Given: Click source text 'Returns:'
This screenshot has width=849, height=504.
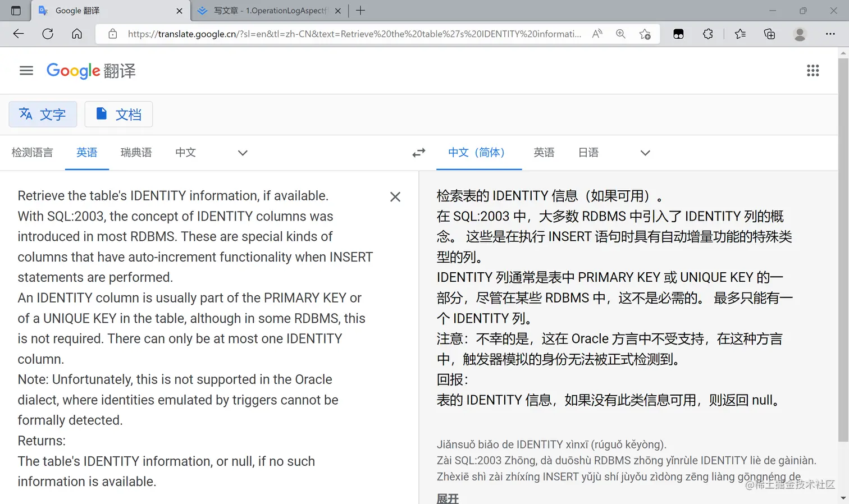Looking at the screenshot, I should pos(42,441).
